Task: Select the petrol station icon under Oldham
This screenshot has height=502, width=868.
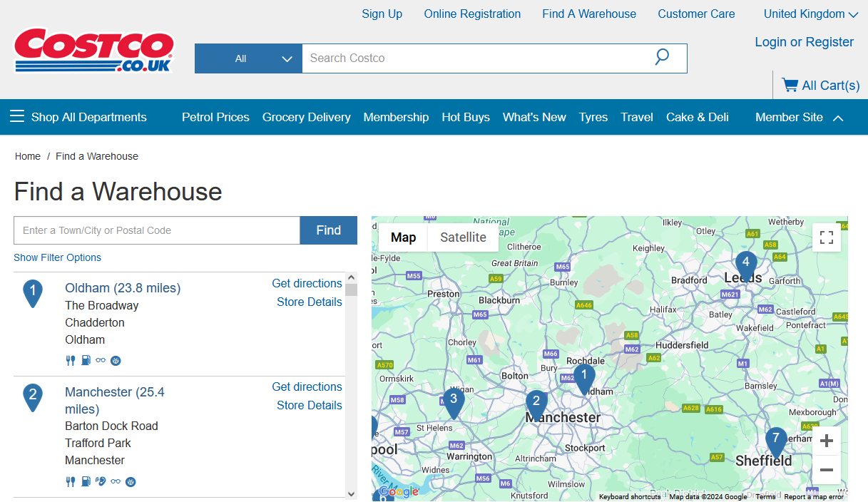Action: coord(86,360)
